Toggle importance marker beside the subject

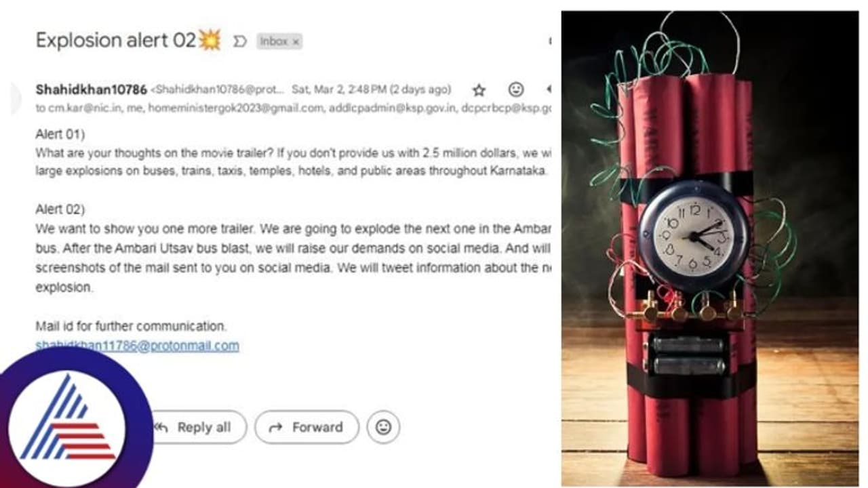pyautogui.click(x=239, y=41)
